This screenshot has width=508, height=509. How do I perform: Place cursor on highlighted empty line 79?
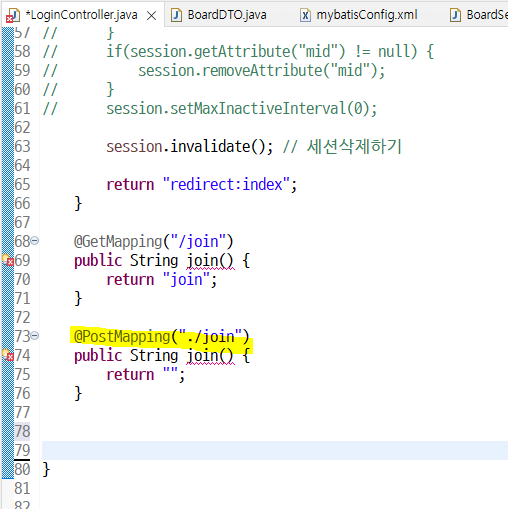[275, 450]
